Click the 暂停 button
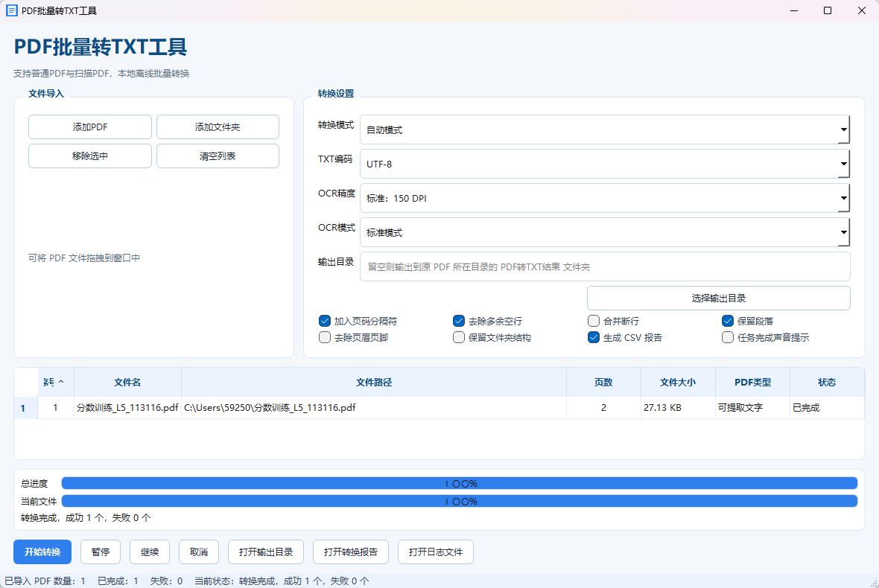 101,552
